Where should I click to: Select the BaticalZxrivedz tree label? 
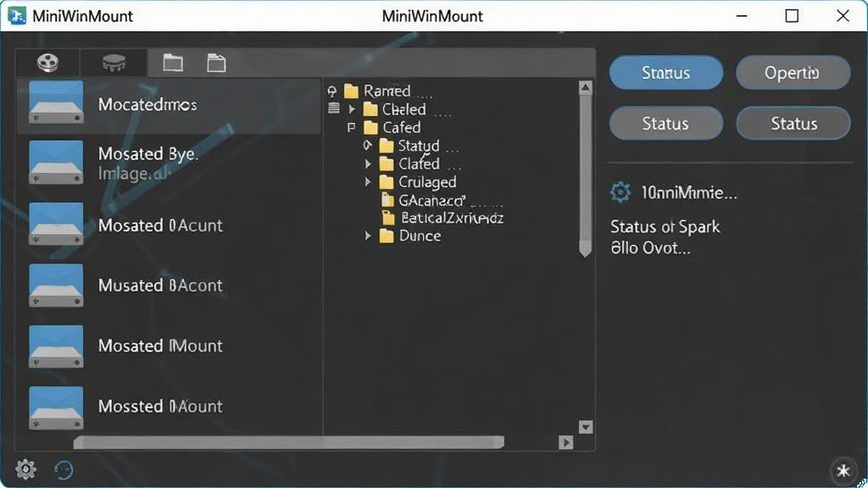coord(453,218)
